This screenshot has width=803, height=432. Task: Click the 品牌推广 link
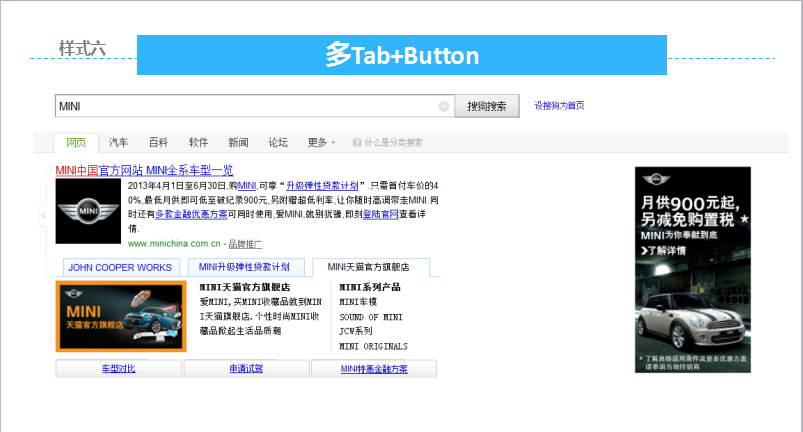pos(245,244)
